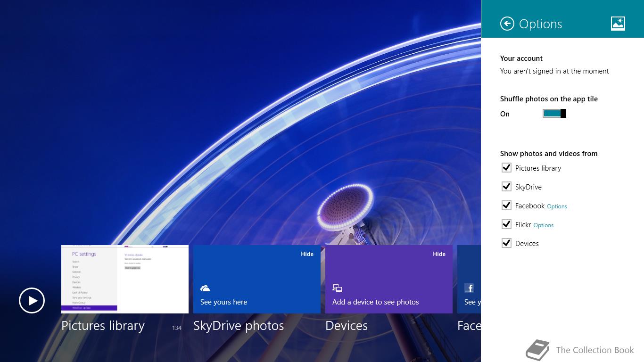Click the Photos app icon in Options header

click(x=618, y=24)
